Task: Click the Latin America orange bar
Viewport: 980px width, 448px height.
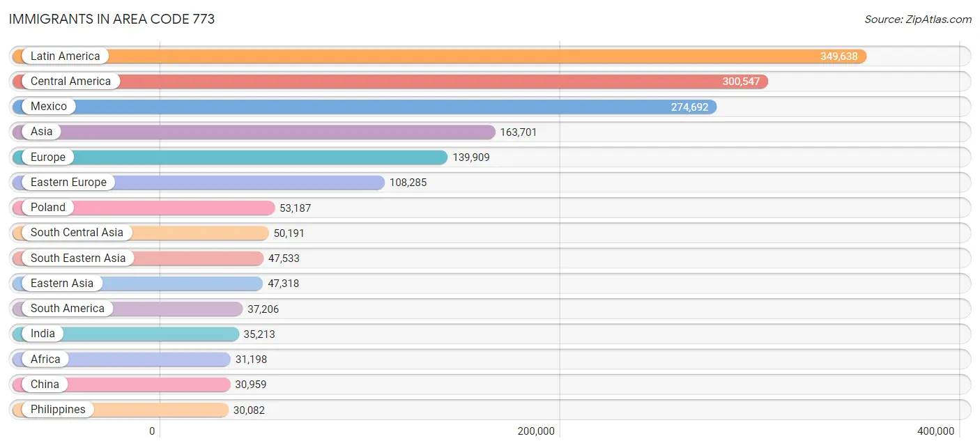Action: 439,56
